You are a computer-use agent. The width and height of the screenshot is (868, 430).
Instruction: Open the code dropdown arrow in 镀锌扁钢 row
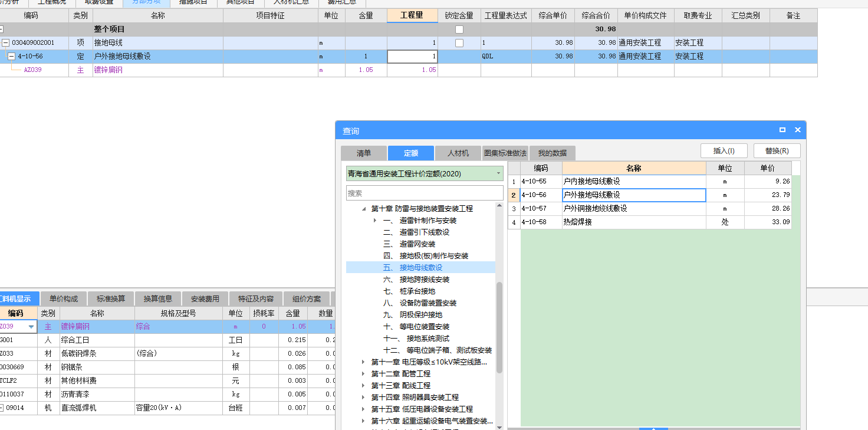pyautogui.click(x=31, y=327)
